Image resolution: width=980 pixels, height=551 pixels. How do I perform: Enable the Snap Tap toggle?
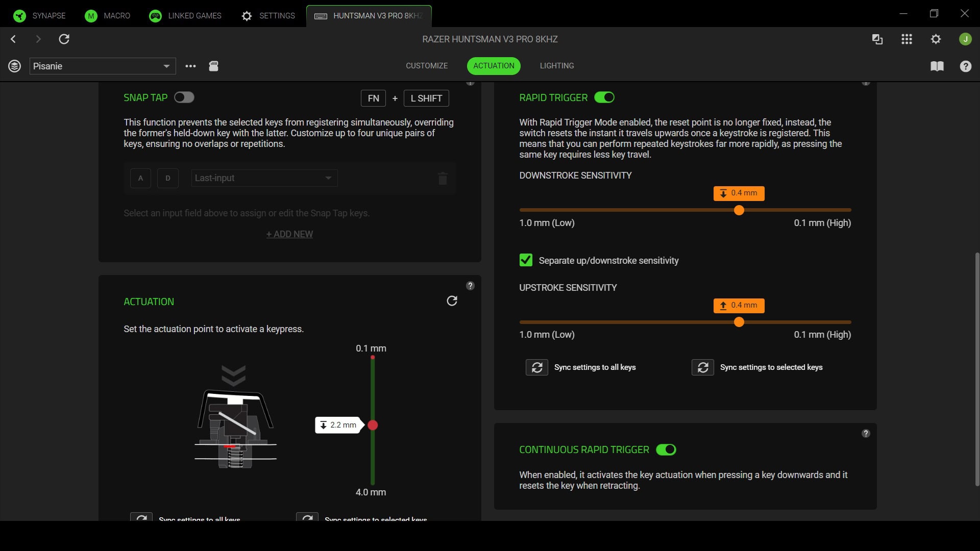point(184,97)
